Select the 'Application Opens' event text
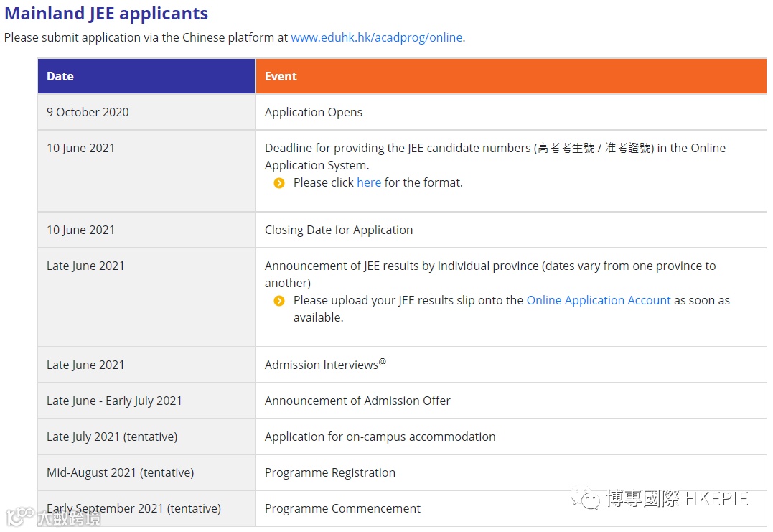Image resolution: width=773 pixels, height=532 pixels. 313,112
